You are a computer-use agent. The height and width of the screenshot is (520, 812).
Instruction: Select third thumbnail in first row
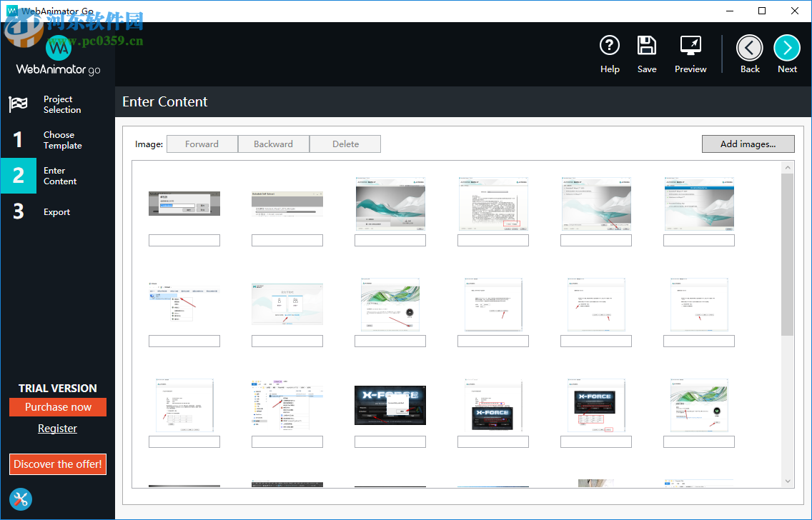coord(390,204)
